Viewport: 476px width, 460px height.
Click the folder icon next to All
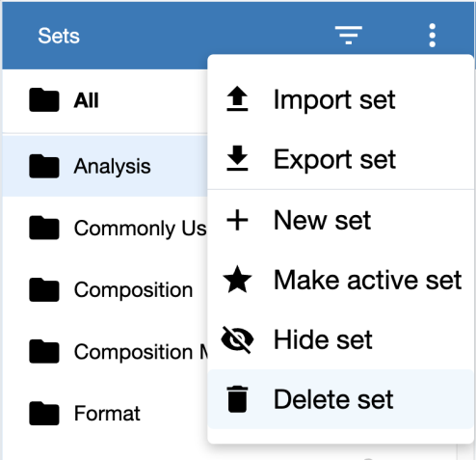point(44,99)
